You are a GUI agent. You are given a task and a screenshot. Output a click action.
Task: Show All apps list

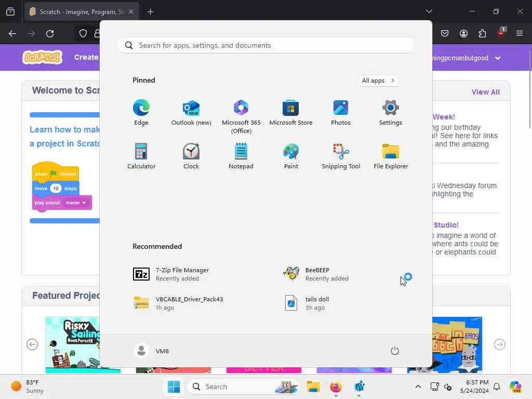378,81
